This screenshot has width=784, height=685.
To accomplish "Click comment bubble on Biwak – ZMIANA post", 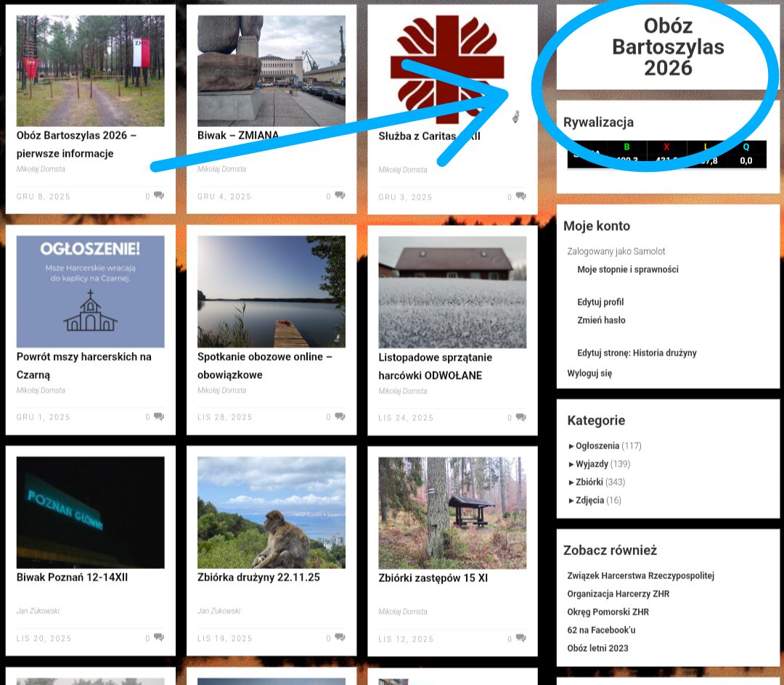I will click(x=340, y=195).
